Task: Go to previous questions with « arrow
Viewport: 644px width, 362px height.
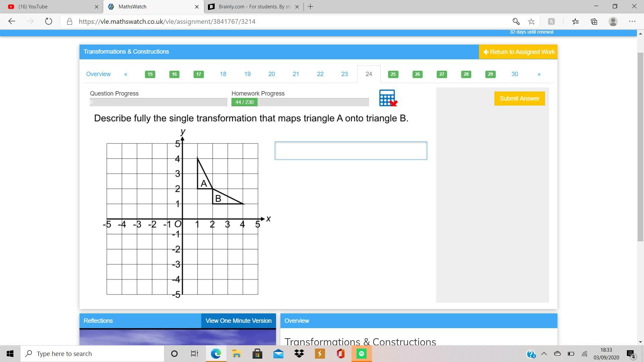Action: pyautogui.click(x=126, y=74)
